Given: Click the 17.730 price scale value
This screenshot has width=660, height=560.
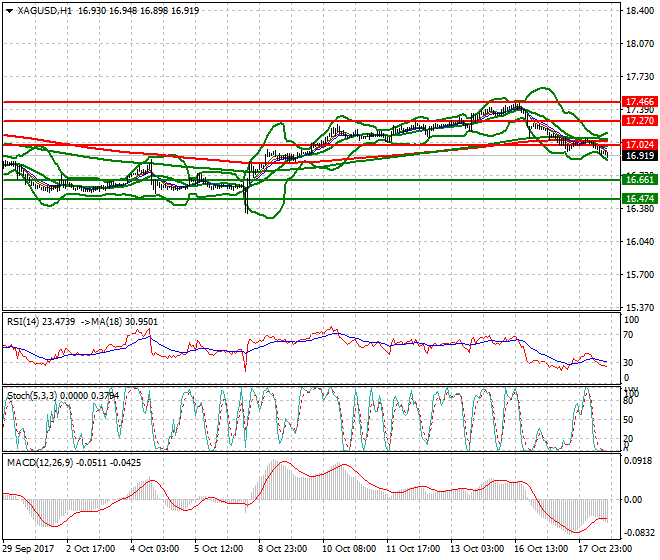Looking at the screenshot, I should tap(640, 77).
